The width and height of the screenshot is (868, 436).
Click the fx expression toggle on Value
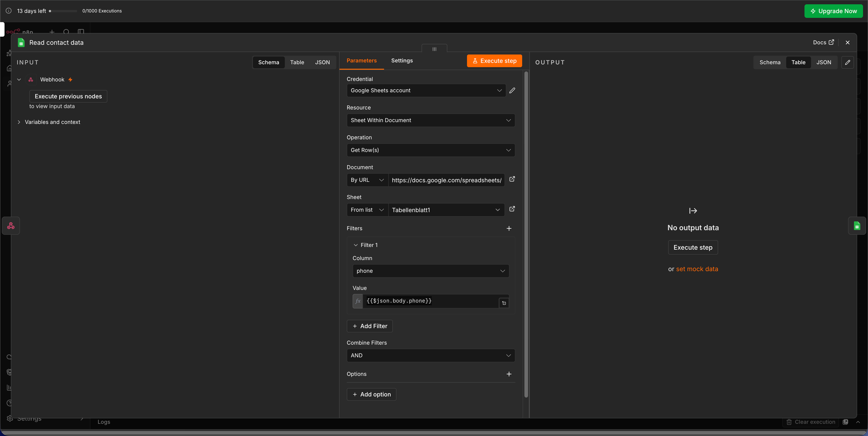358,301
